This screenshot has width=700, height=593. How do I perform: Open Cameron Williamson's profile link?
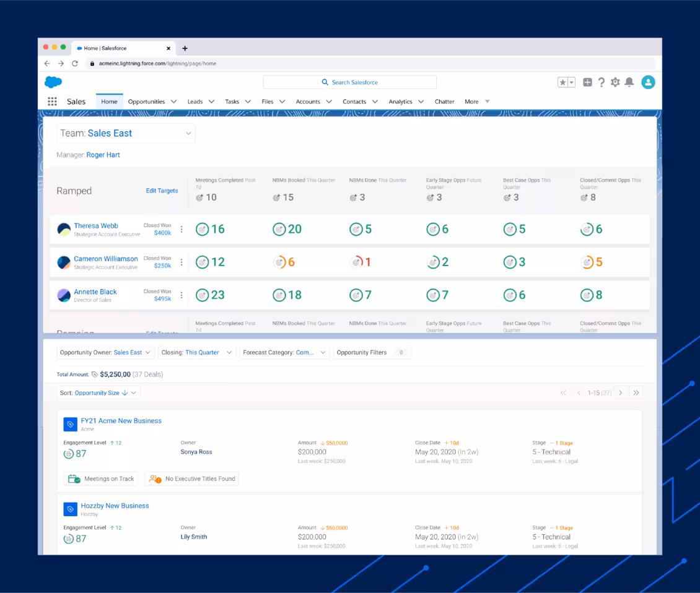106,259
